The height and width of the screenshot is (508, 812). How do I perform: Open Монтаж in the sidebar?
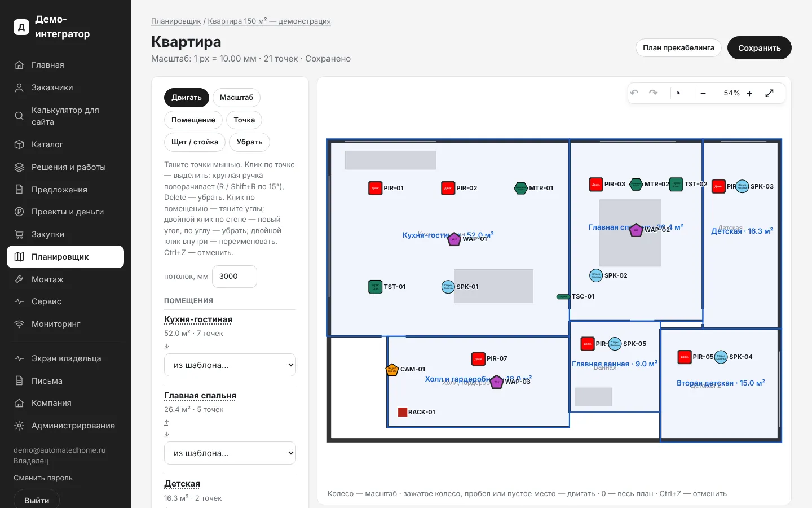(x=65, y=279)
